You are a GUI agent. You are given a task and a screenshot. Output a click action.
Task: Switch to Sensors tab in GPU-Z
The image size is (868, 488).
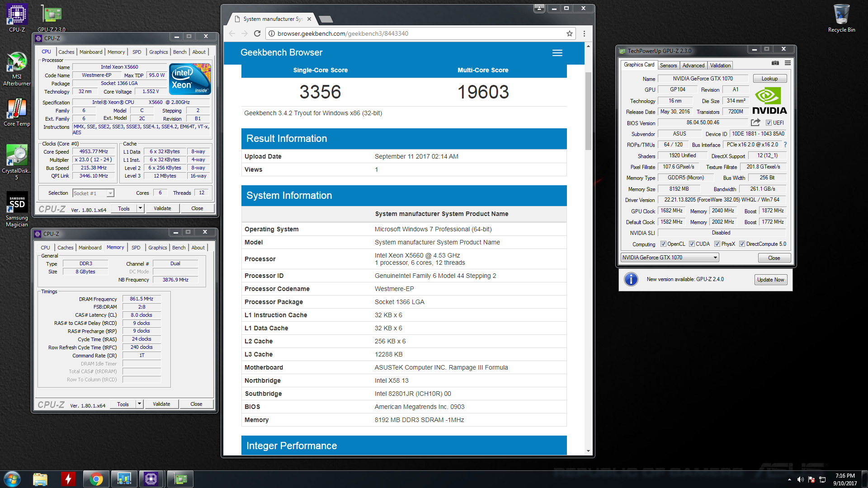click(x=668, y=66)
